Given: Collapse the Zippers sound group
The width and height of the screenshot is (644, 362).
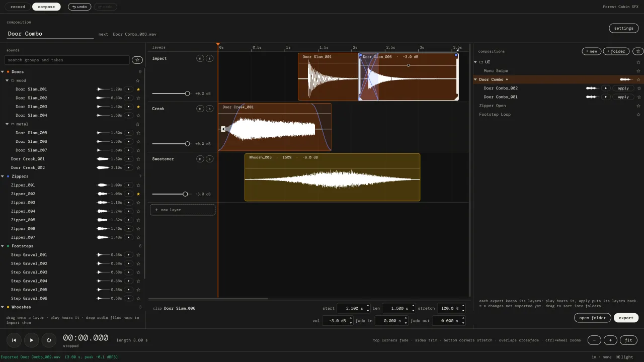Looking at the screenshot, I should point(3,176).
